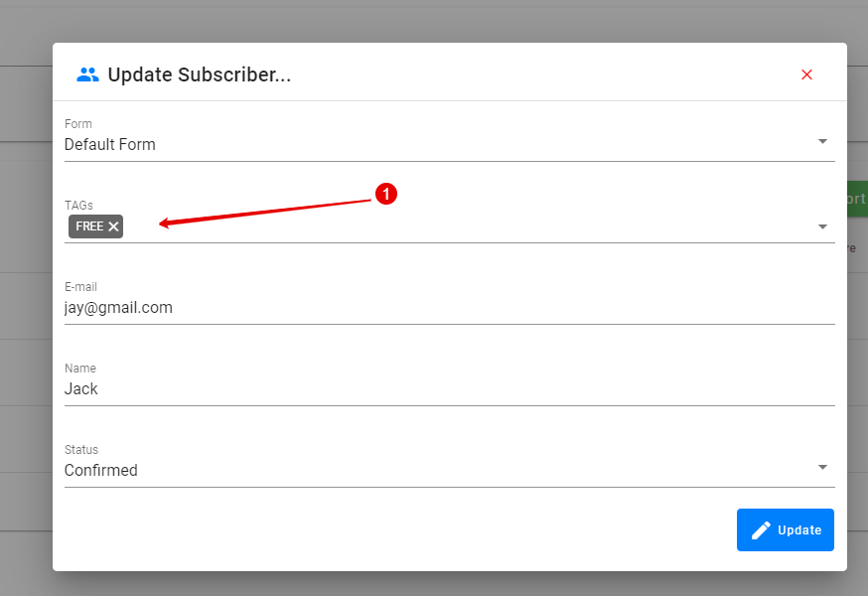The image size is (868, 596).
Task: Click the Update Subscriber dialog title
Action: [200, 74]
